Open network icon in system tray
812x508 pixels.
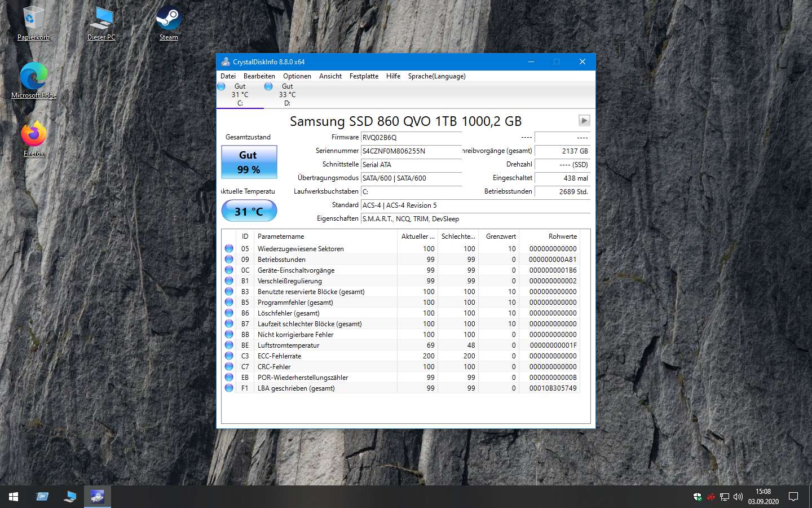tap(725, 497)
